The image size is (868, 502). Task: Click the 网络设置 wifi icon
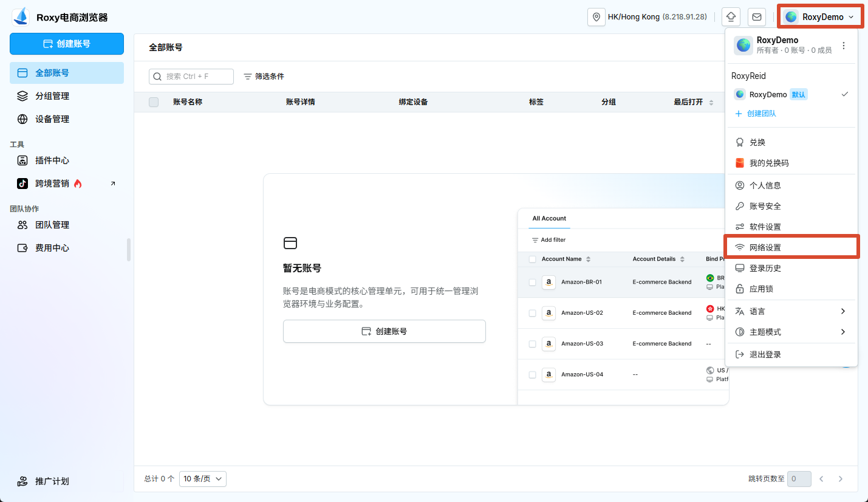(740, 247)
